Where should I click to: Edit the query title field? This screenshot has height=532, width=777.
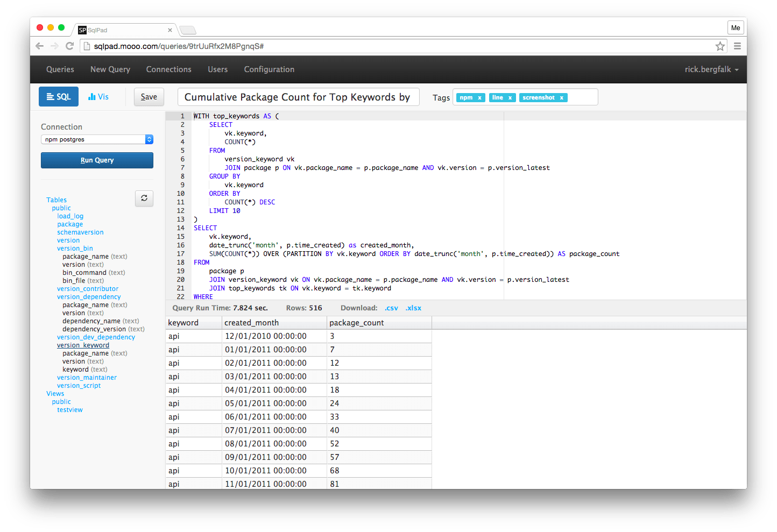click(299, 97)
